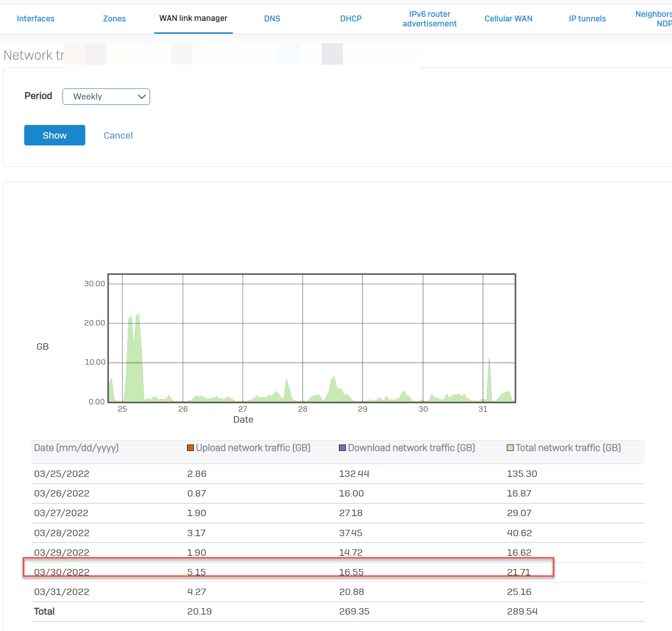Click the Download network traffic (GB) header
Viewport: 672px width, 631px height.
(412, 448)
